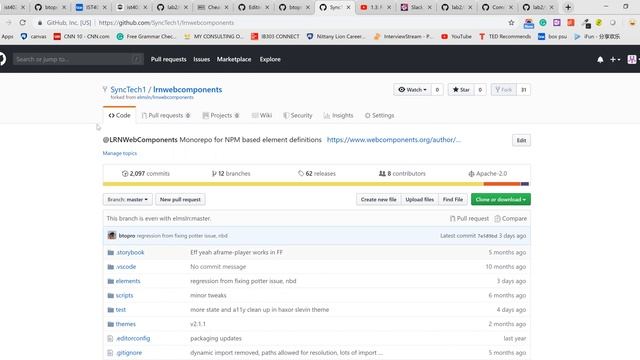The height and width of the screenshot is (360, 640).
Task: Open the GitHub home logo
Action: 2,59
